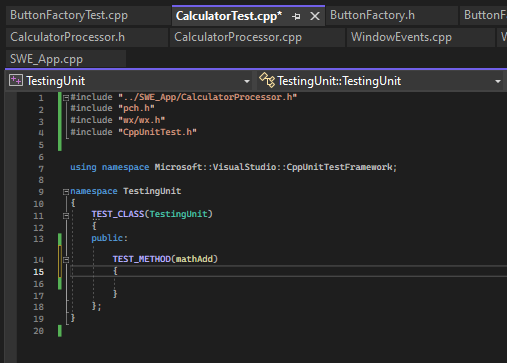This screenshot has height=363, width=507.
Task: Click the mathAdd method name
Action: point(194,259)
